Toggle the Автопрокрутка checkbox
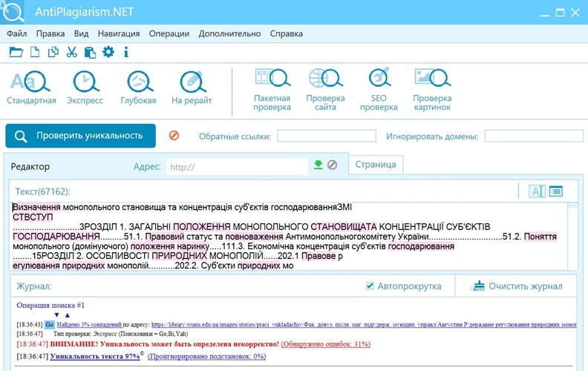The width and height of the screenshot is (588, 371). click(370, 286)
